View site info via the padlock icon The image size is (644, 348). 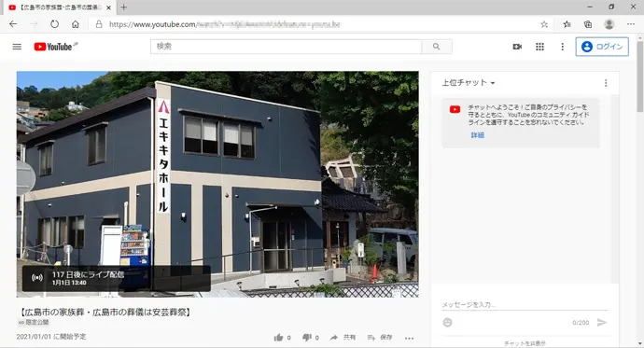pos(99,24)
